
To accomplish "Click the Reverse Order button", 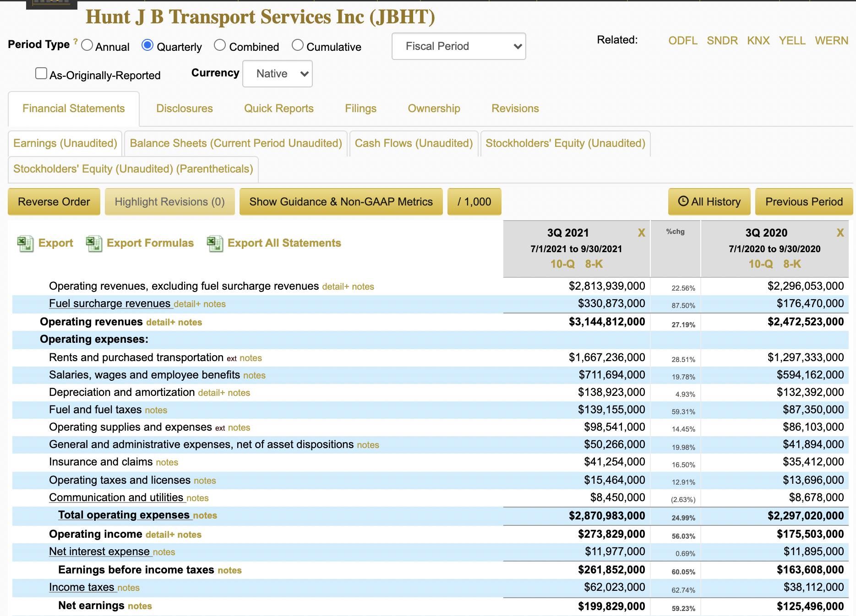I will click(x=54, y=202).
